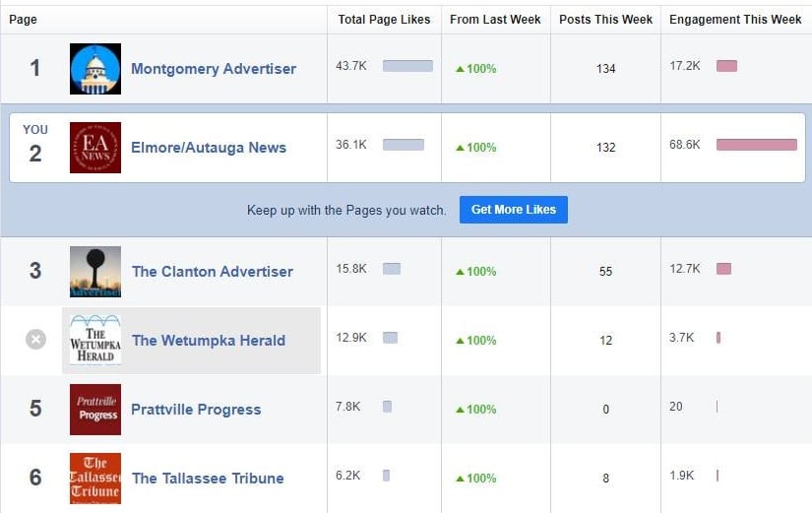The width and height of the screenshot is (812, 513).
Task: Click the Montgomery Advertiser page logo
Action: click(x=95, y=69)
